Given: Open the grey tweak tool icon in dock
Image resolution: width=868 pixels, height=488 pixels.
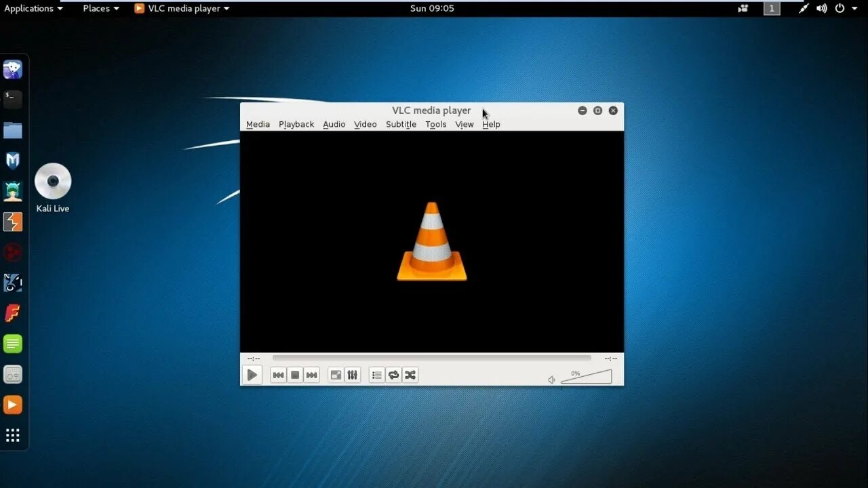Looking at the screenshot, I should point(13,374).
